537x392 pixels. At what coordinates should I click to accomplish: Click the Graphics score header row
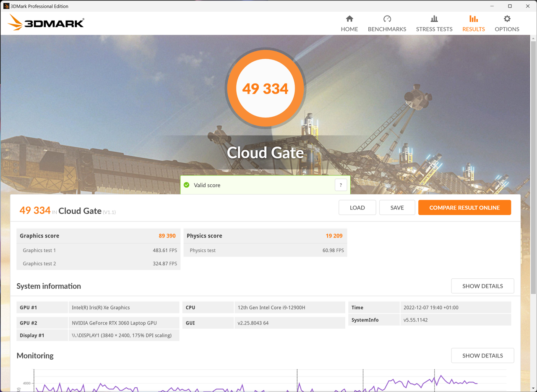point(98,236)
